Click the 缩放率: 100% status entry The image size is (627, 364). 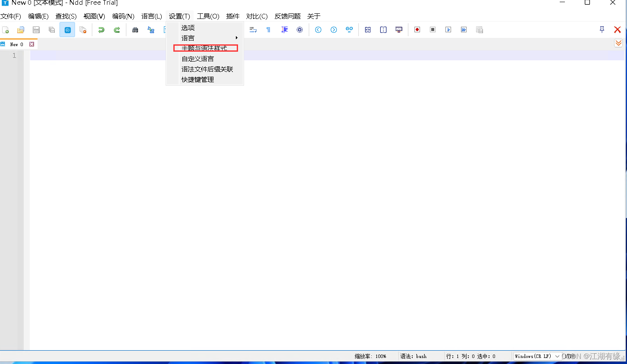[370, 356]
